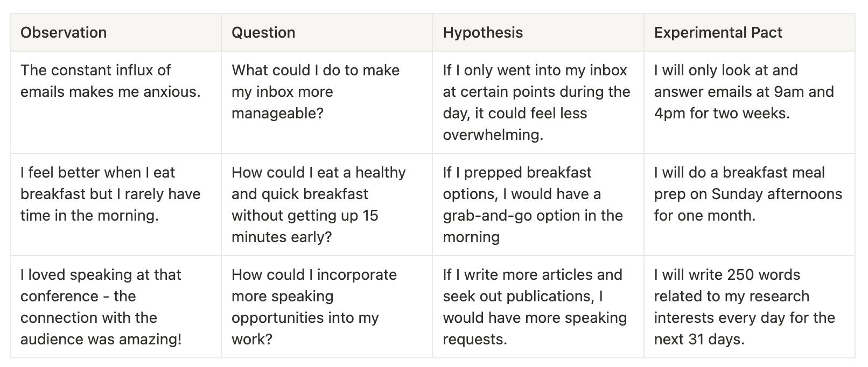Image resolution: width=868 pixels, height=367 pixels.
Task: Select the Experimental Pact column header
Action: click(718, 33)
